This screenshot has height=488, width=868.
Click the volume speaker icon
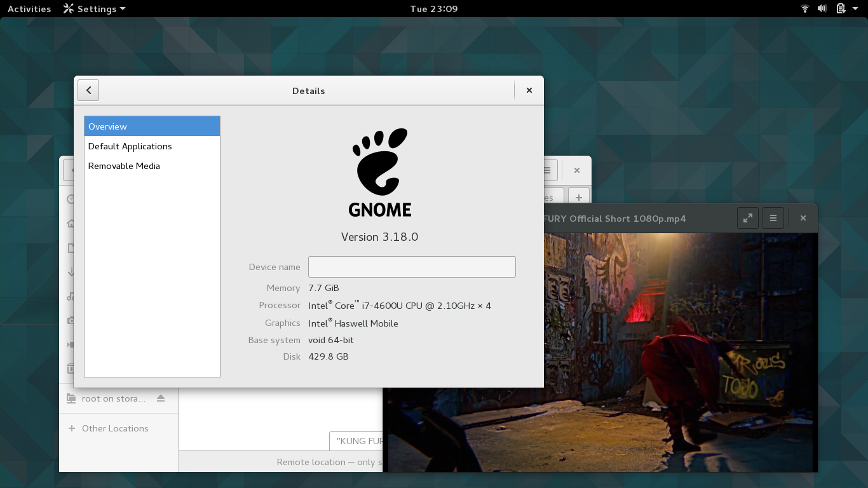point(822,9)
